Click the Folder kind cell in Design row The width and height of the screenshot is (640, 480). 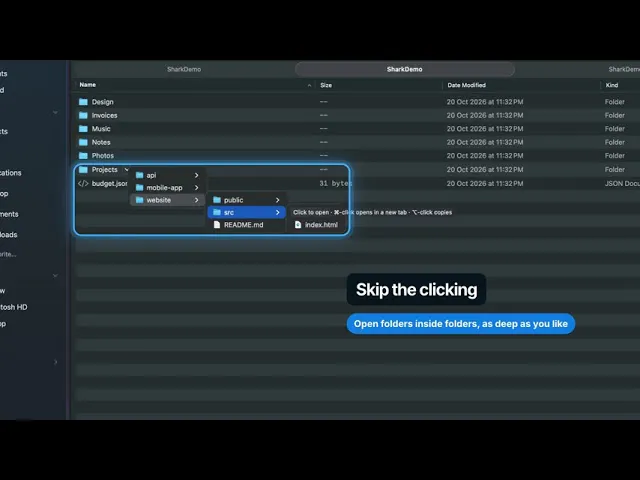(615, 102)
